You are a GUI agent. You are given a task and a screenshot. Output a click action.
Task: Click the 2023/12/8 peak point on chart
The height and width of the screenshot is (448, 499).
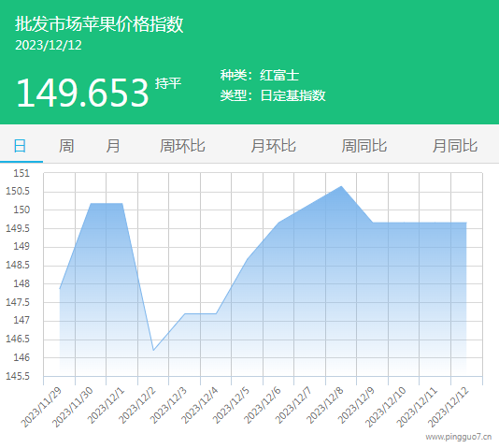point(341,186)
